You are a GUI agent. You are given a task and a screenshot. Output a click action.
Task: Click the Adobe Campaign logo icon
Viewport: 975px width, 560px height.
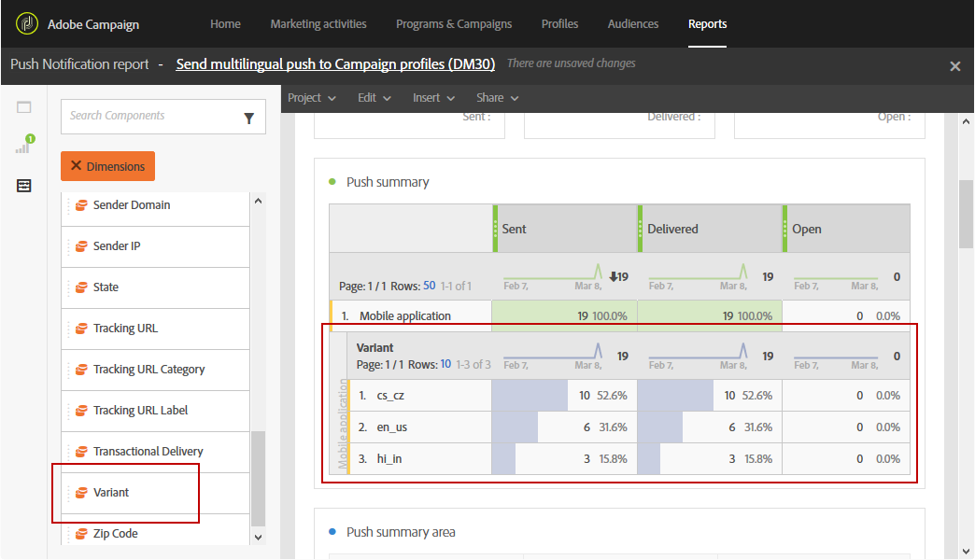(27, 23)
